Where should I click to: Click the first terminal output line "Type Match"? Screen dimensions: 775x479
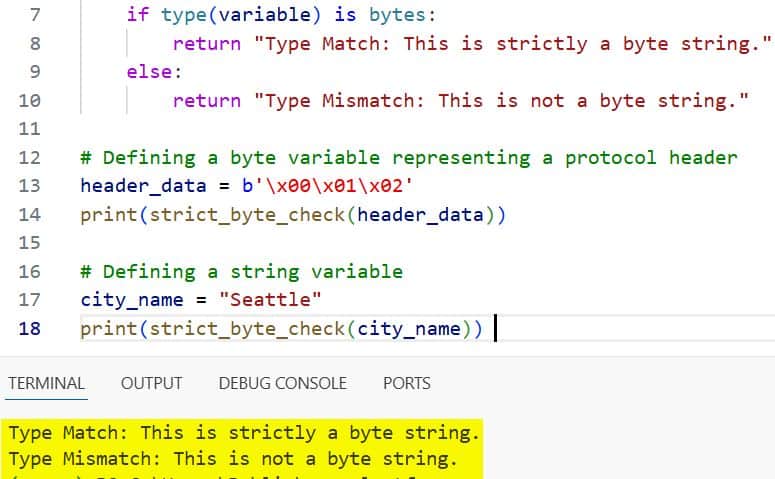click(x=244, y=433)
